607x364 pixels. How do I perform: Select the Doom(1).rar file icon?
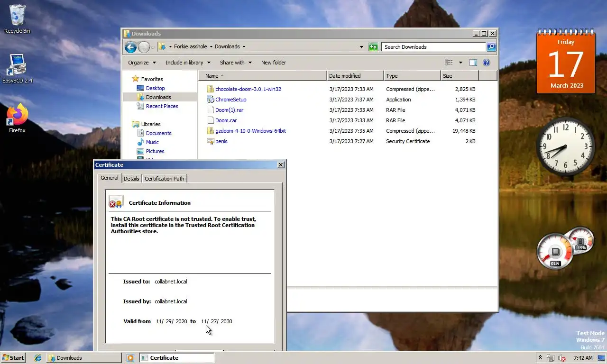coord(211,110)
